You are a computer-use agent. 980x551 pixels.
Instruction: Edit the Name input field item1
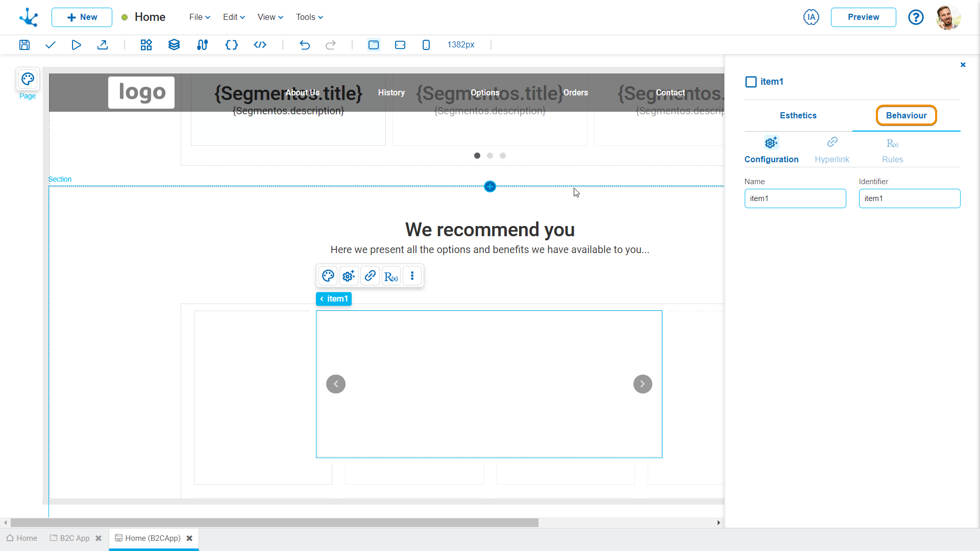click(x=796, y=198)
